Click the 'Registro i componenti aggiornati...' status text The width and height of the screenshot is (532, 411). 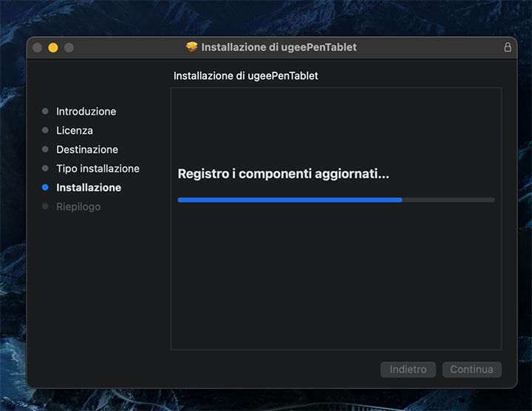click(x=283, y=174)
